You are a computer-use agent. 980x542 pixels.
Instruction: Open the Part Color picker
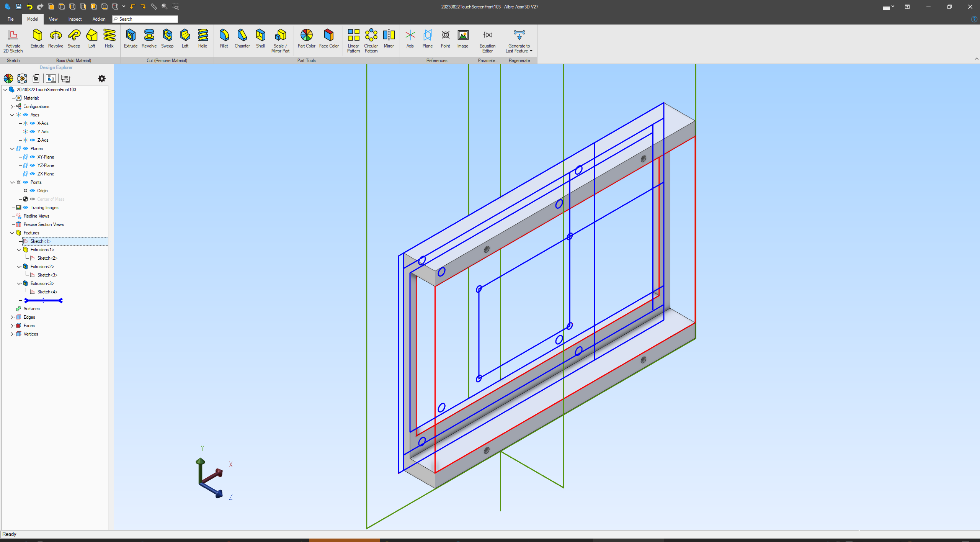[x=306, y=35]
